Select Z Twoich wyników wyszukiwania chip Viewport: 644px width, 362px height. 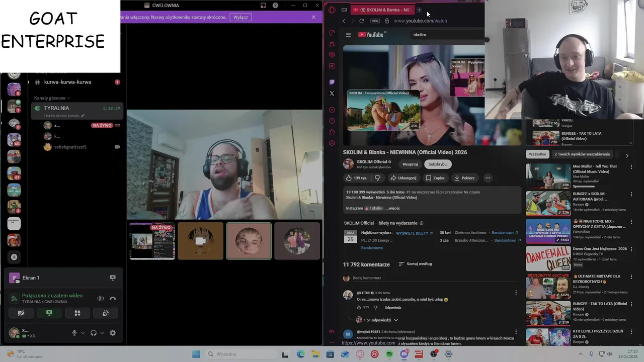coord(582,154)
